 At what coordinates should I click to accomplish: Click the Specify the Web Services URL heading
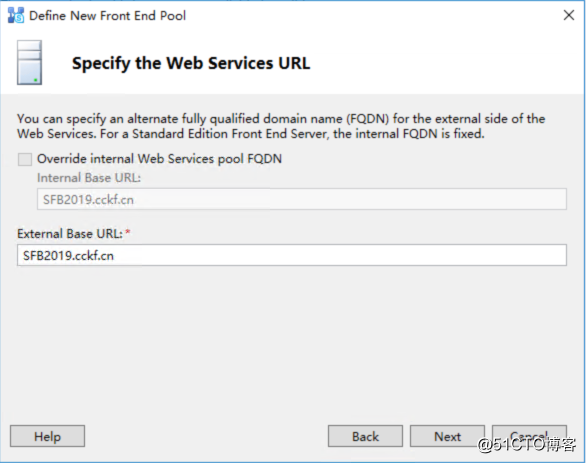(x=191, y=63)
